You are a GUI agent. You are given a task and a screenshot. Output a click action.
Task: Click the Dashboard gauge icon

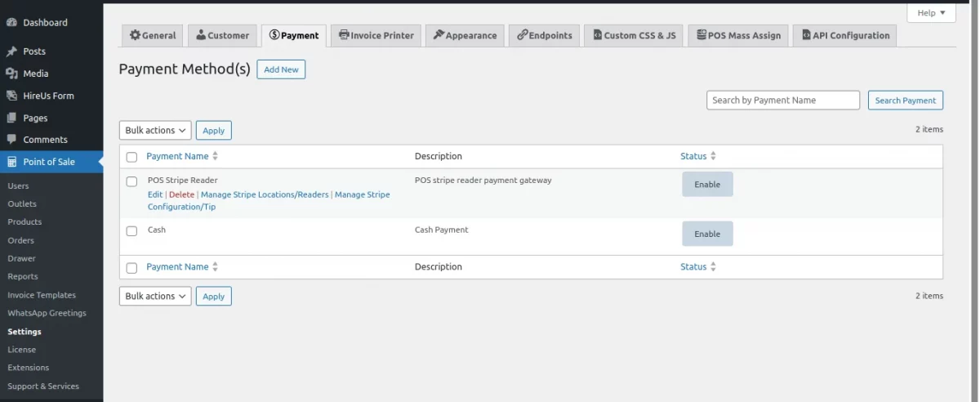pos(11,22)
